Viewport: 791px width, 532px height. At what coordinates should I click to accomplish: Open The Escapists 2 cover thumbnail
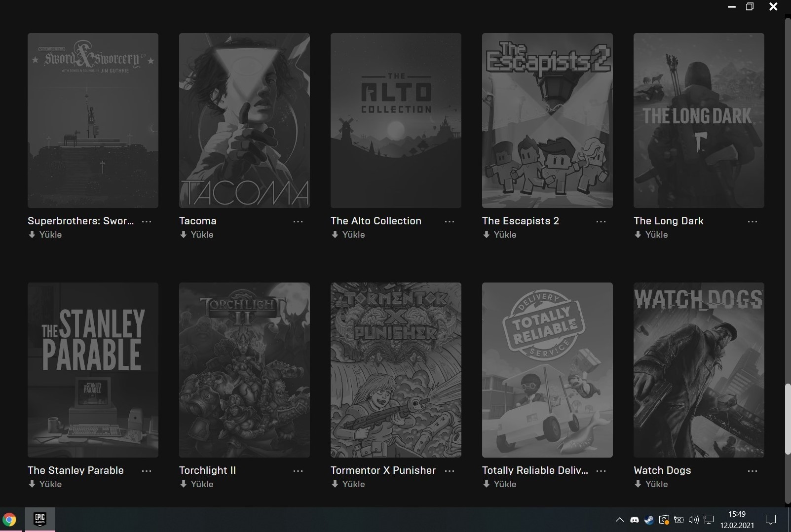pos(547,120)
